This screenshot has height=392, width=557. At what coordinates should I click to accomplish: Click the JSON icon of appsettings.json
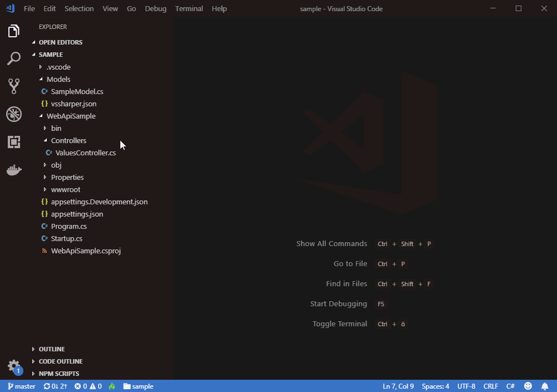point(45,214)
